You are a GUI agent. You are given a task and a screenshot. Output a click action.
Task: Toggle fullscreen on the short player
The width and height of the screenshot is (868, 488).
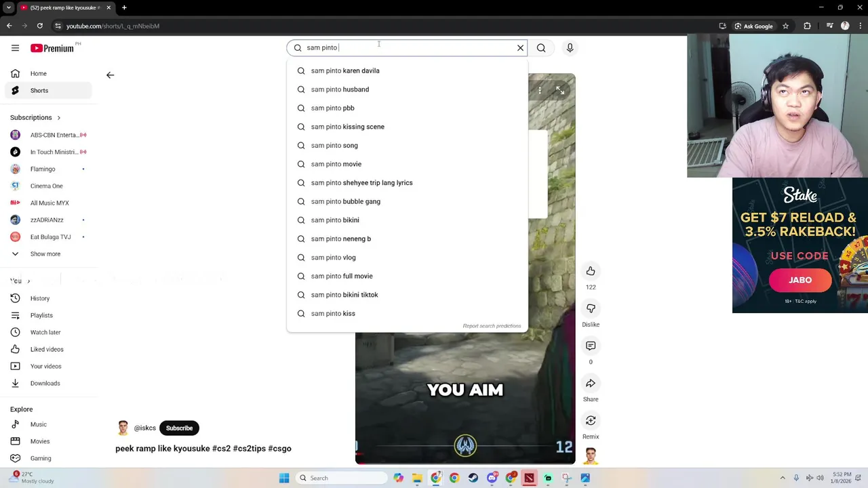(560, 90)
